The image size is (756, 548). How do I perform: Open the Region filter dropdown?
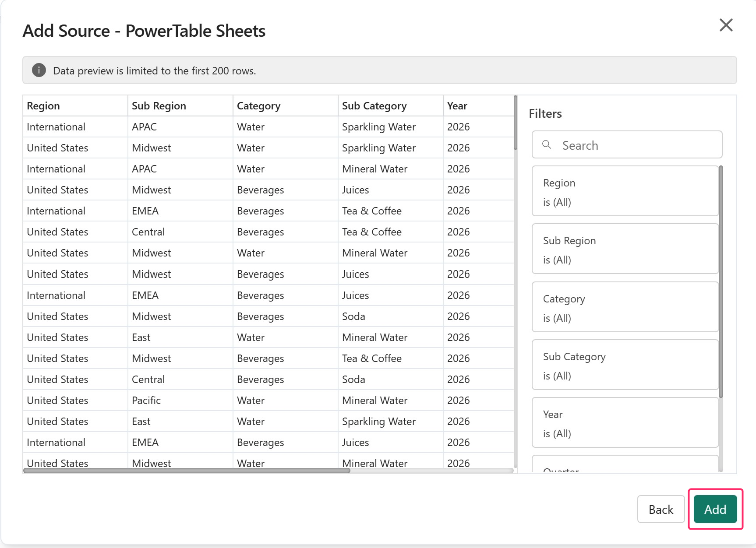[625, 191]
